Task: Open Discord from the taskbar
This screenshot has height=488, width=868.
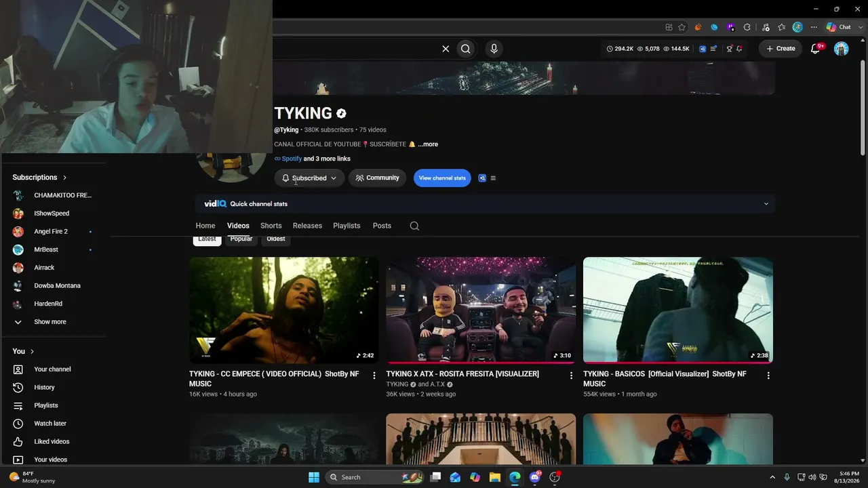Action: coord(535,477)
